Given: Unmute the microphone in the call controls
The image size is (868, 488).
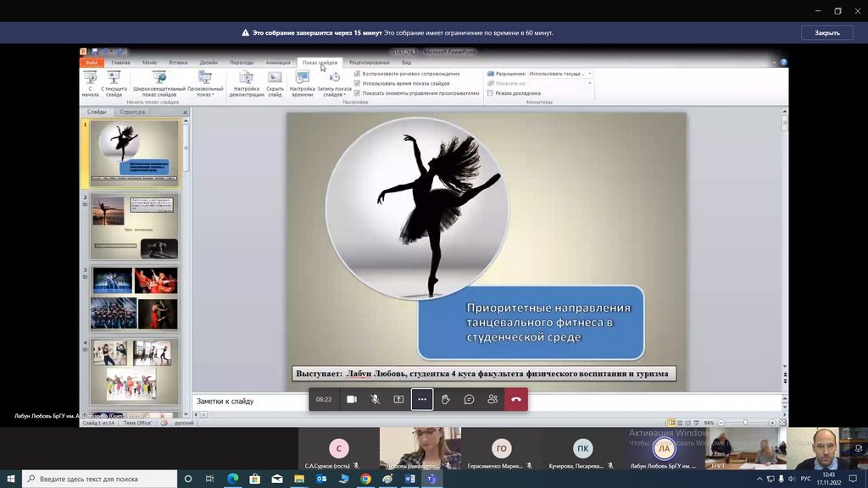Looking at the screenshot, I should coord(376,399).
